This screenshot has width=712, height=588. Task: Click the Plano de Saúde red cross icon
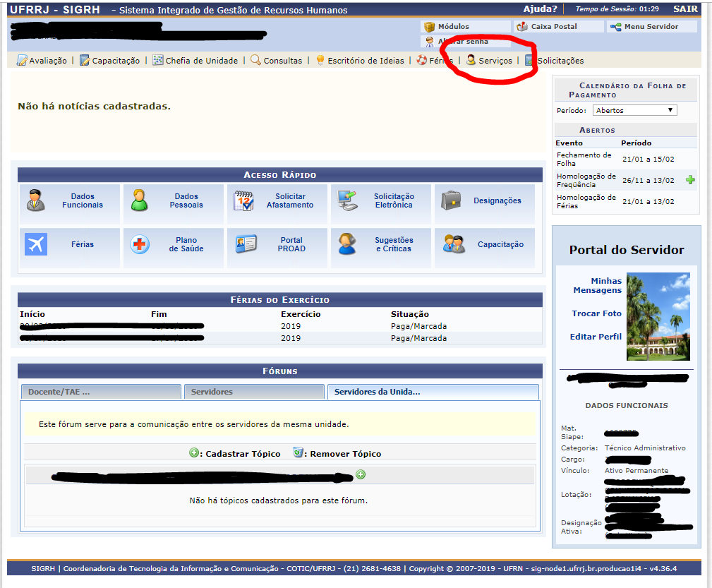[140, 244]
